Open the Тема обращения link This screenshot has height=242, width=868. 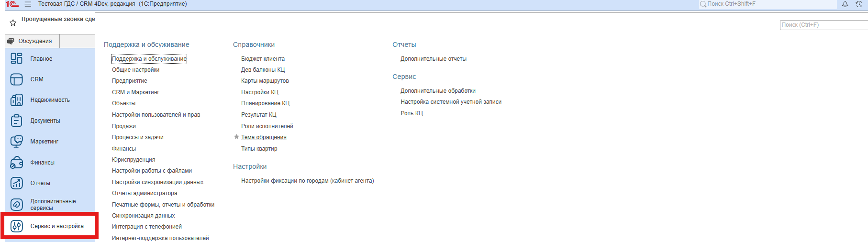(264, 137)
